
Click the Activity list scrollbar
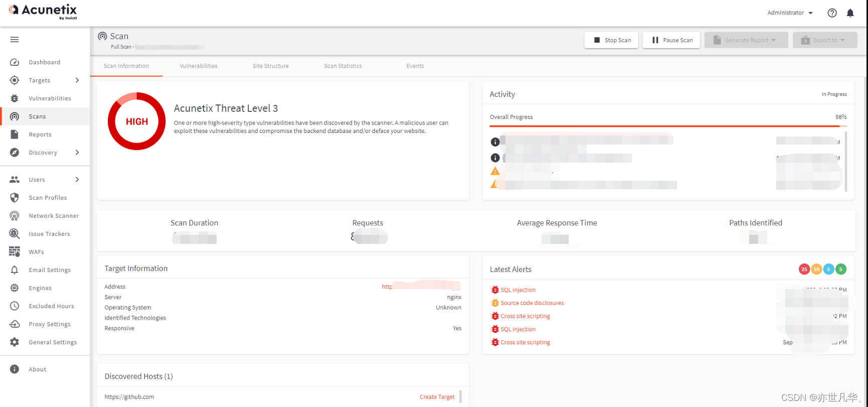(x=846, y=162)
